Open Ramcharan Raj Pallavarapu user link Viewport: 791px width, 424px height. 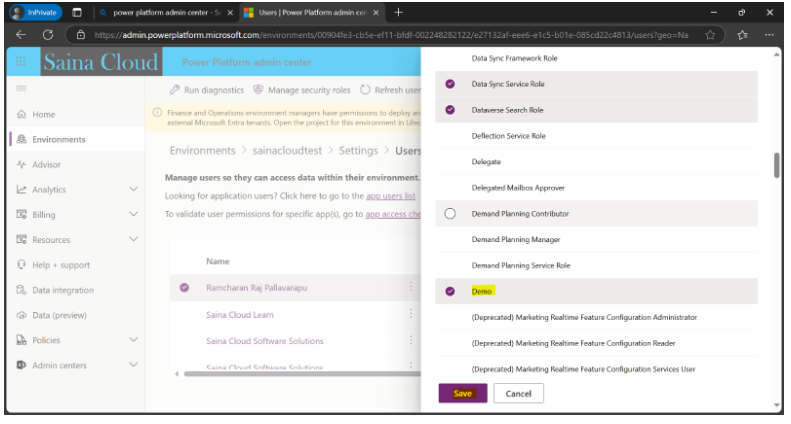point(256,288)
